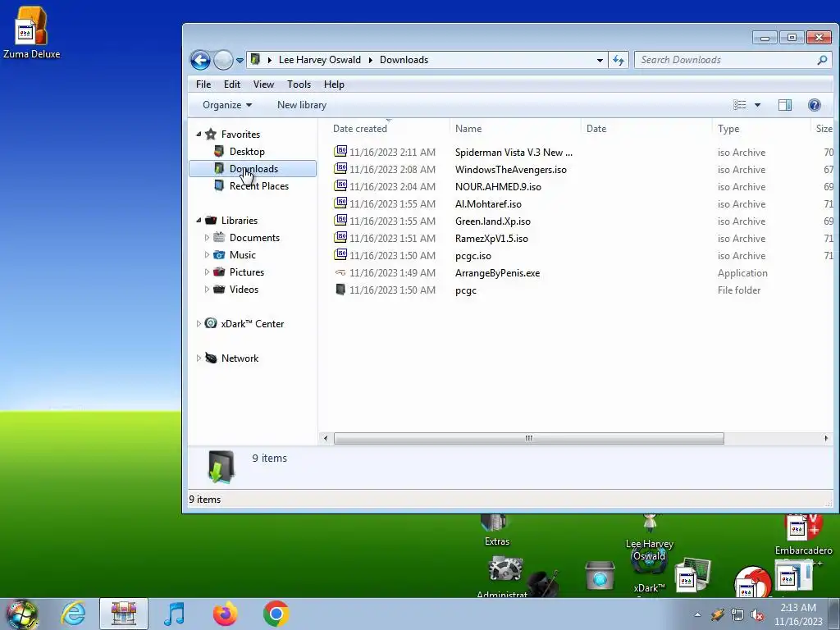Open the address bar history dropdown
Viewport: 840px width, 630px height.
pyautogui.click(x=600, y=60)
